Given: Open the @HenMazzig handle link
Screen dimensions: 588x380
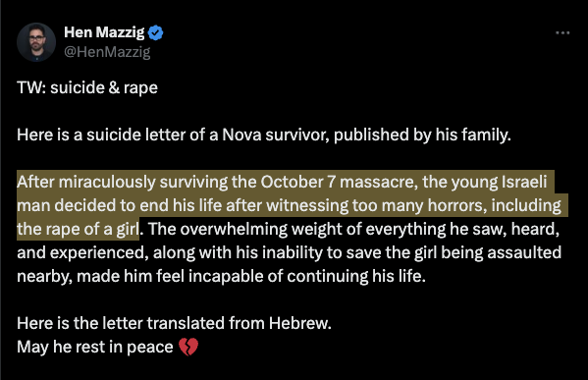Looking at the screenshot, I should 107,52.
